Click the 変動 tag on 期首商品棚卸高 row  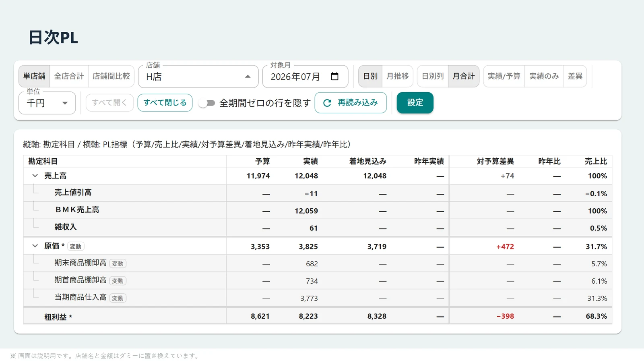click(x=118, y=281)
